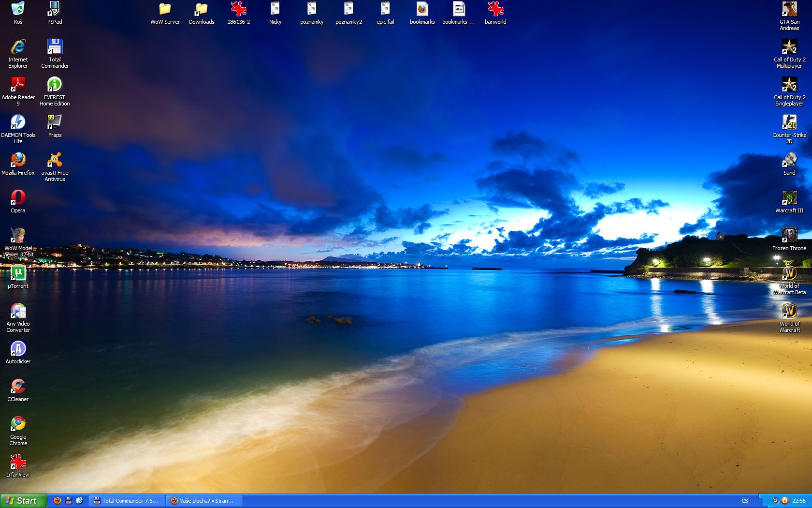The image size is (812, 508).
Task: Select the Google Chrome desktop shortcut
Action: pyautogui.click(x=18, y=424)
